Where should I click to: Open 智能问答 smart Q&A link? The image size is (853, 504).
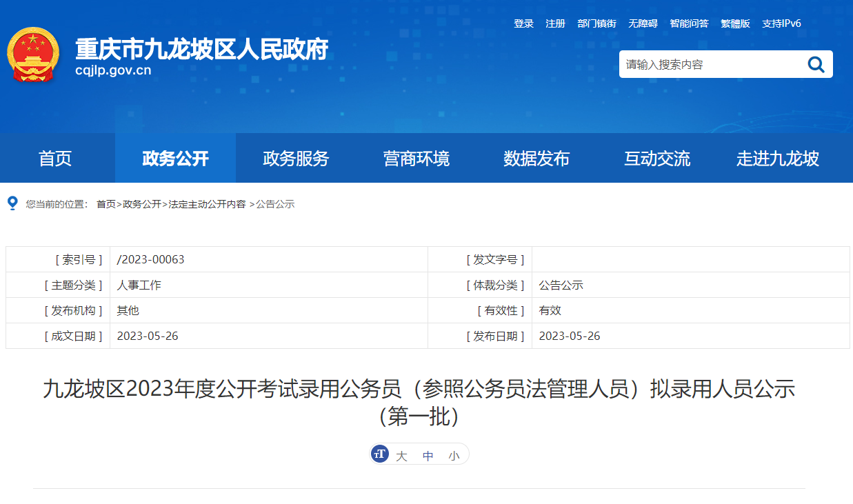[689, 23]
